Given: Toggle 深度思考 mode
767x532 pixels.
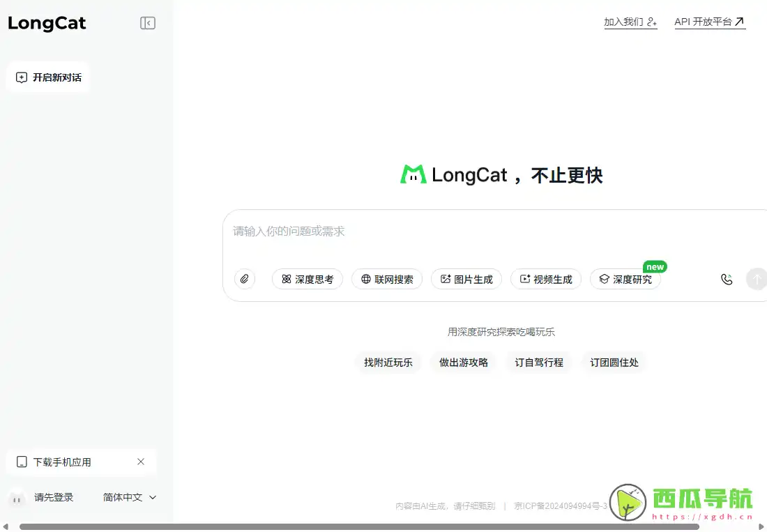Looking at the screenshot, I should click(x=307, y=279).
